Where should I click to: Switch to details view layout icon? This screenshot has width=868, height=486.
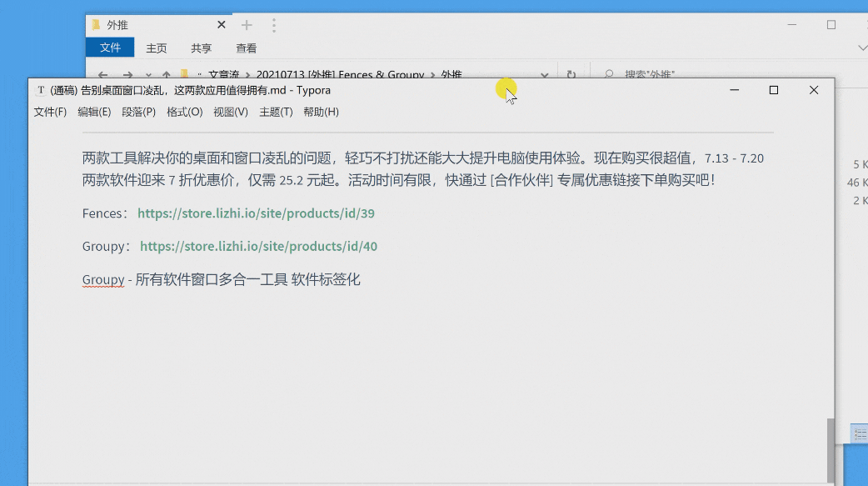860,434
